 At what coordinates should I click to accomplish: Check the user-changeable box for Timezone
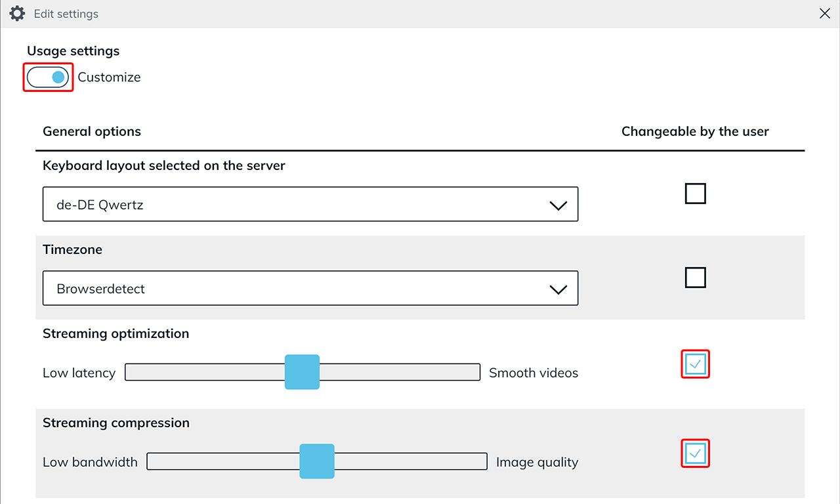coord(695,278)
